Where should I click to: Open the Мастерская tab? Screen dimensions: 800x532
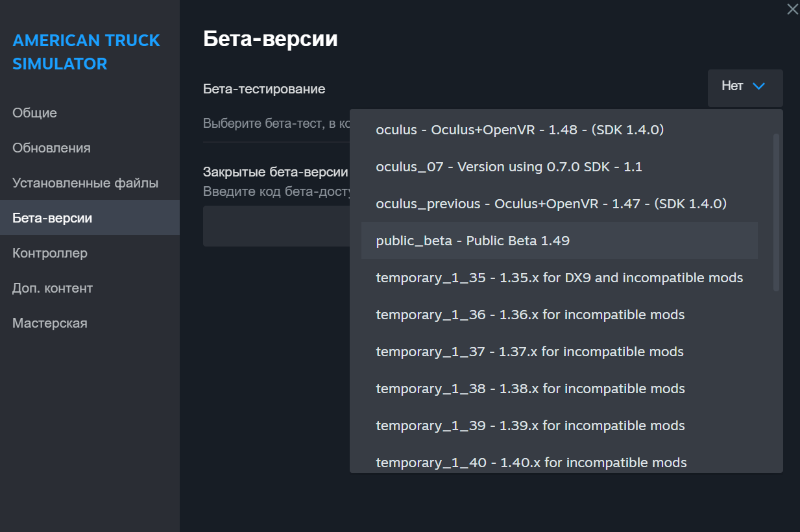[x=49, y=323]
